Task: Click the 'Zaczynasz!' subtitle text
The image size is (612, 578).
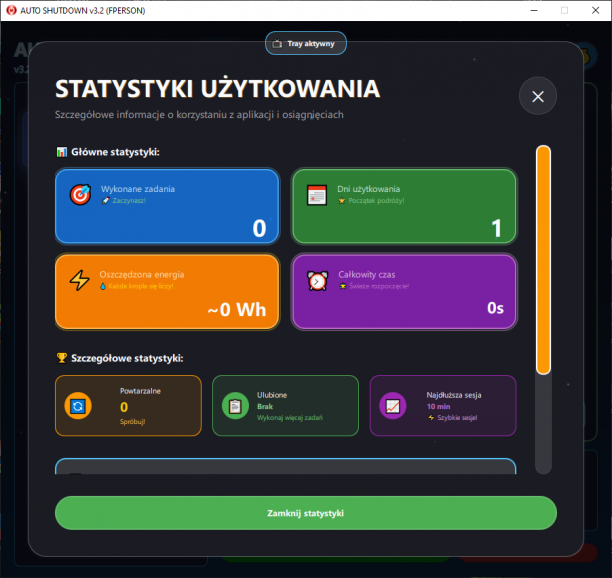Action: 129,201
